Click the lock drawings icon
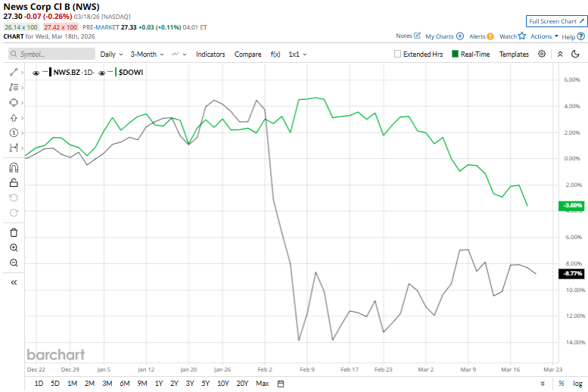 coord(14,182)
